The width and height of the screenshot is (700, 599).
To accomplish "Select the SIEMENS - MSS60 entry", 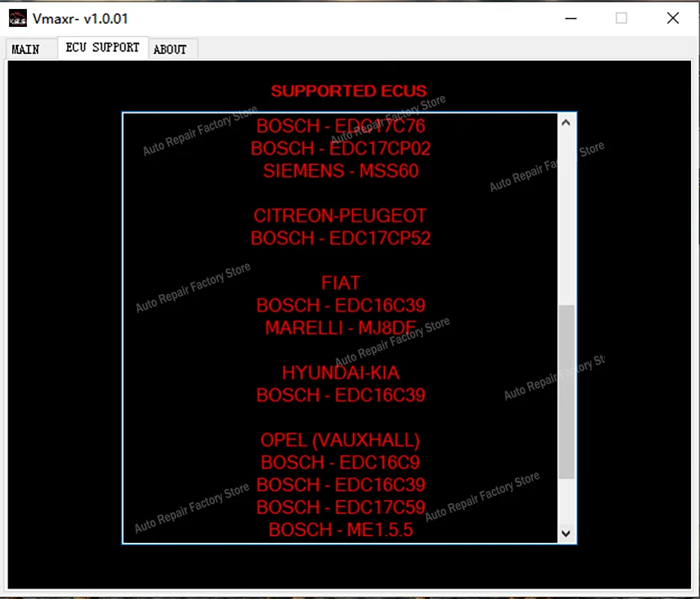I will 341,171.
